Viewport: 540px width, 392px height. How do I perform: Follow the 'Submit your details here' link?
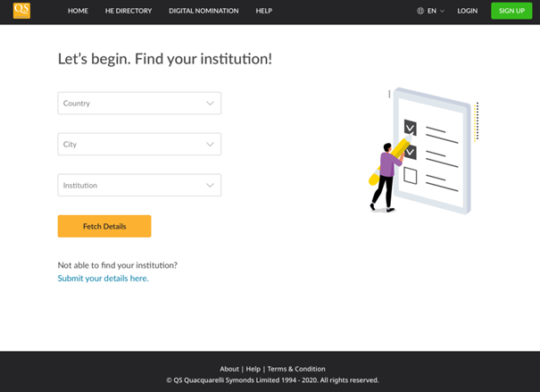tap(103, 279)
